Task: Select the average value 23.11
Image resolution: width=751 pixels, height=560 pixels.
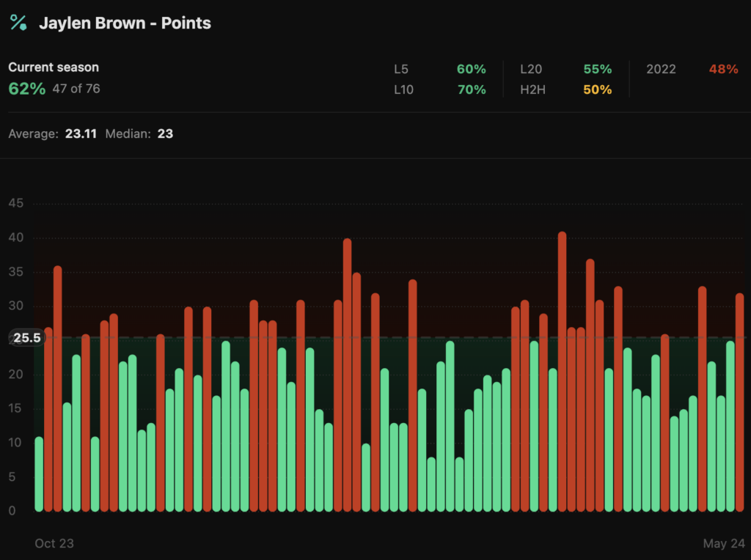Action: 81,134
